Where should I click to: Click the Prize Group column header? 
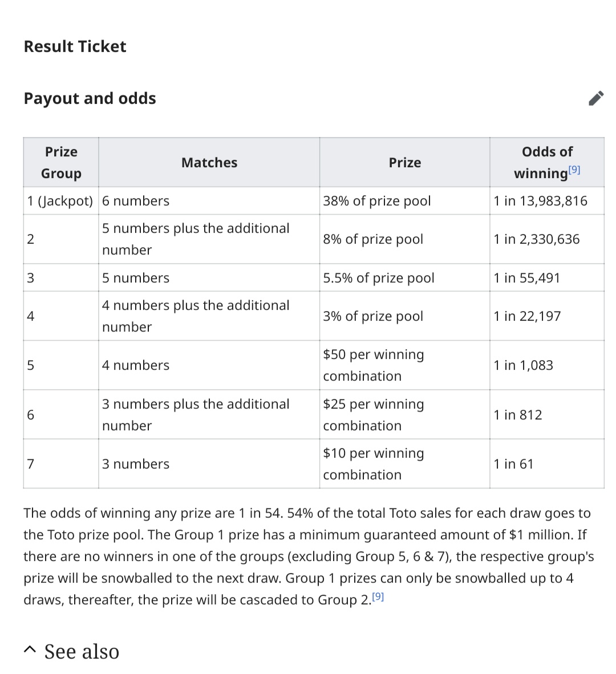(x=61, y=163)
